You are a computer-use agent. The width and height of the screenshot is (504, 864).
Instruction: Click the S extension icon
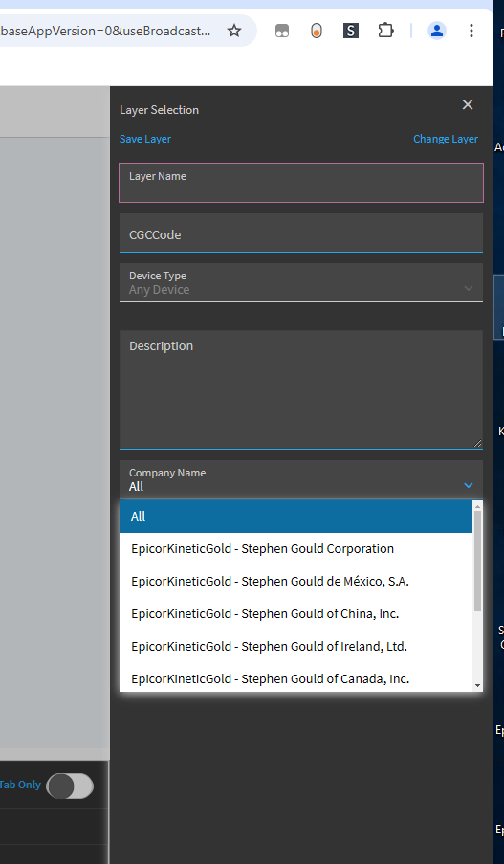(351, 31)
